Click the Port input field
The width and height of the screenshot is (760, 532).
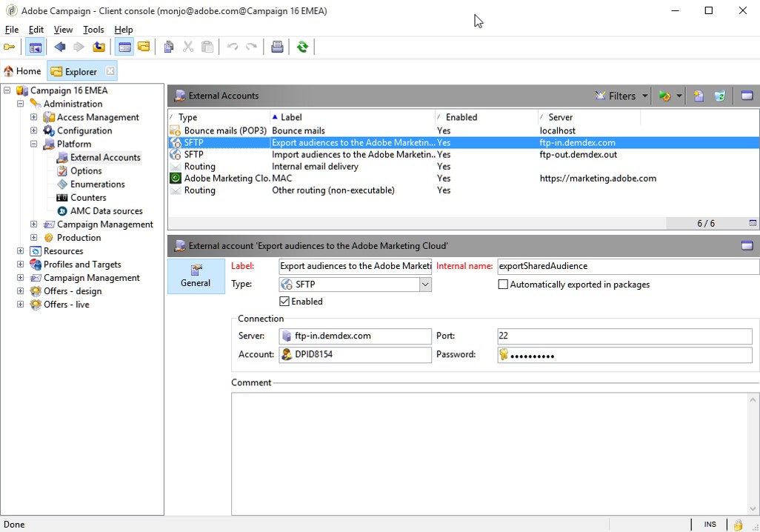pyautogui.click(x=624, y=336)
